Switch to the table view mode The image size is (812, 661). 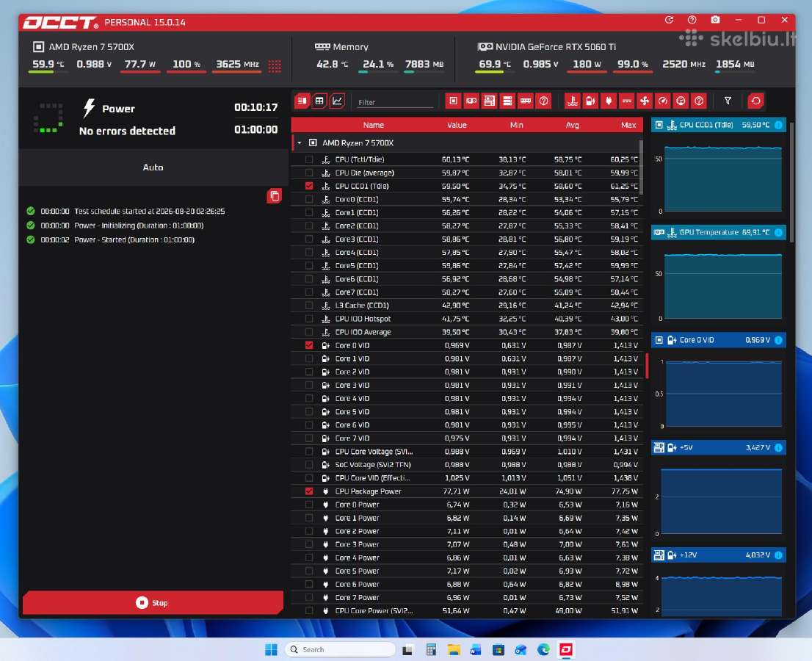pyautogui.click(x=319, y=101)
